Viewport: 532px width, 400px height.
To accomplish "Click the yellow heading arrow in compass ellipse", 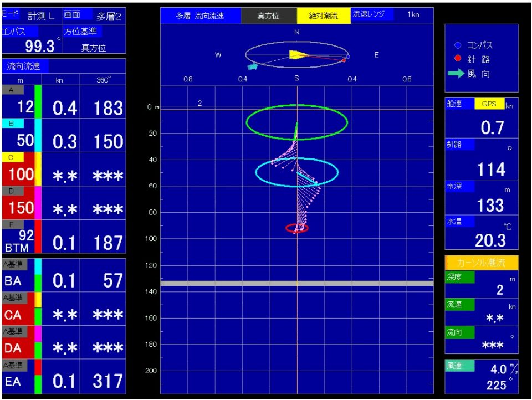I will (297, 54).
